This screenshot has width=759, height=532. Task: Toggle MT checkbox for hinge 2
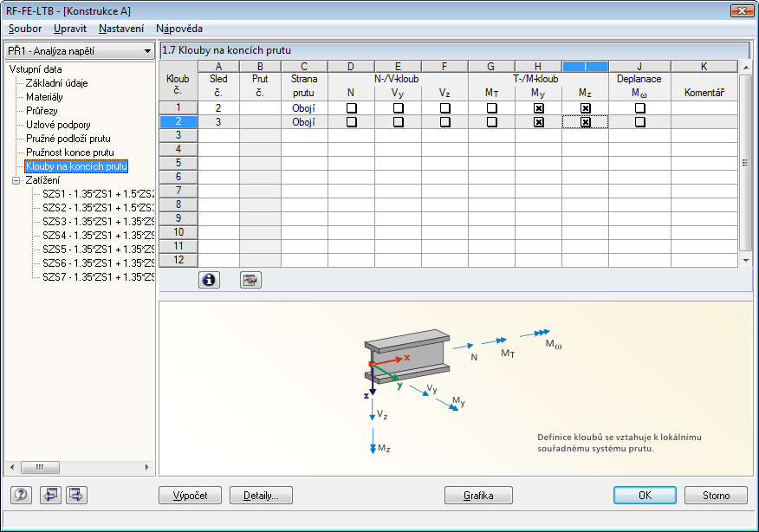click(492, 122)
